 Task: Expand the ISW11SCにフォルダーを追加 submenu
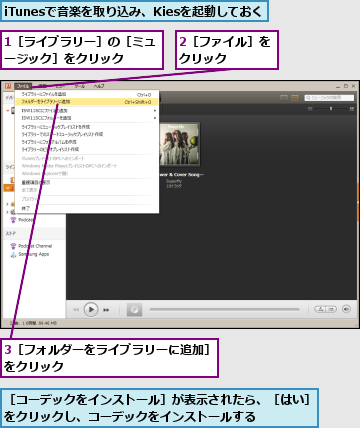pos(87,118)
